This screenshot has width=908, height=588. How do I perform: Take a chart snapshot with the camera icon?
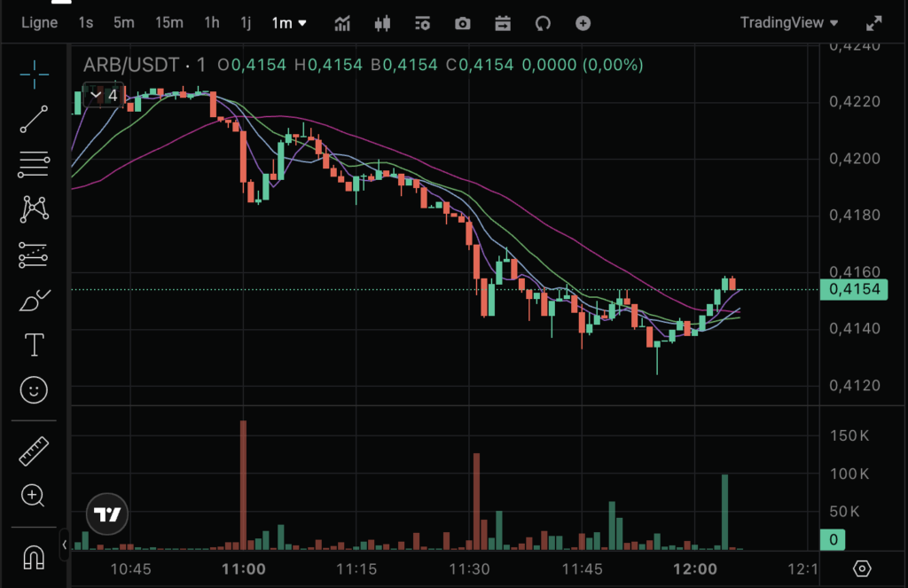click(462, 23)
